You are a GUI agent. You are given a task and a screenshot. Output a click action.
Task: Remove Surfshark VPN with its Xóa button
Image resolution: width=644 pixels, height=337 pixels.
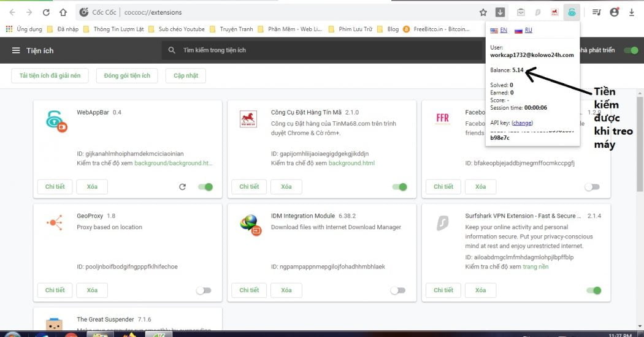pos(480,290)
